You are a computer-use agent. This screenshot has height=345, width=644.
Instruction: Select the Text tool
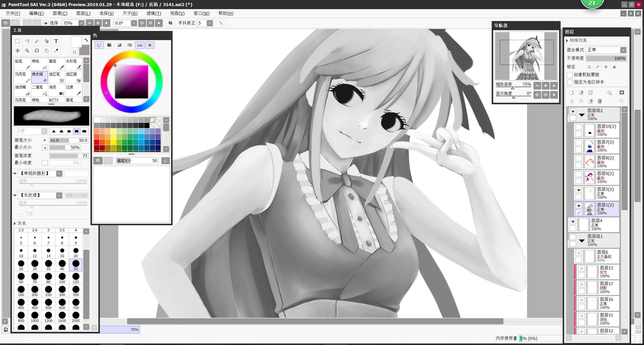(56, 41)
